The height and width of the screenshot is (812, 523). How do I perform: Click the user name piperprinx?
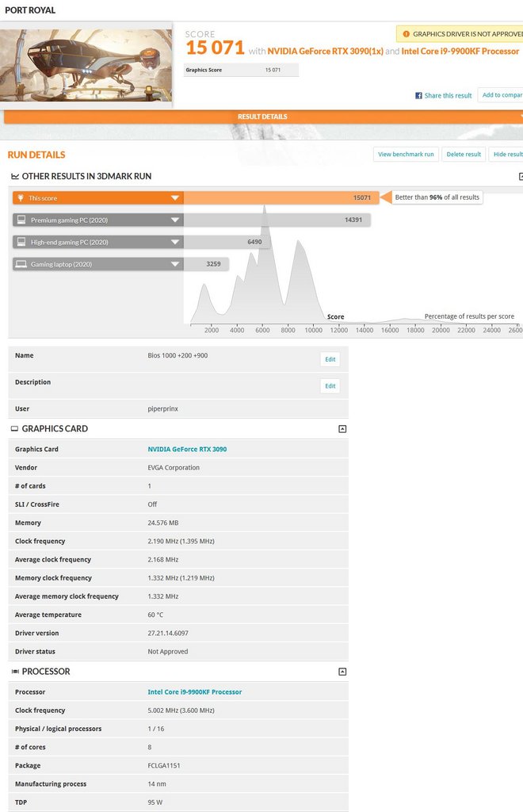pyautogui.click(x=163, y=408)
